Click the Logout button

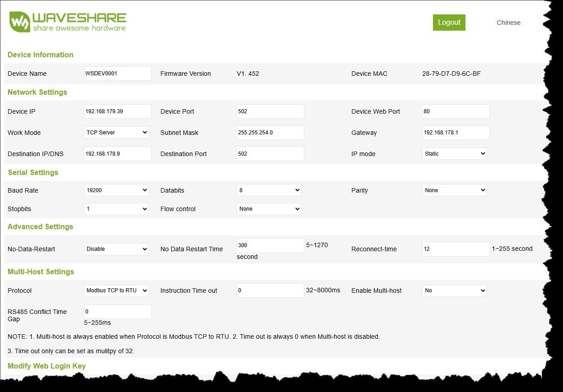pos(449,23)
